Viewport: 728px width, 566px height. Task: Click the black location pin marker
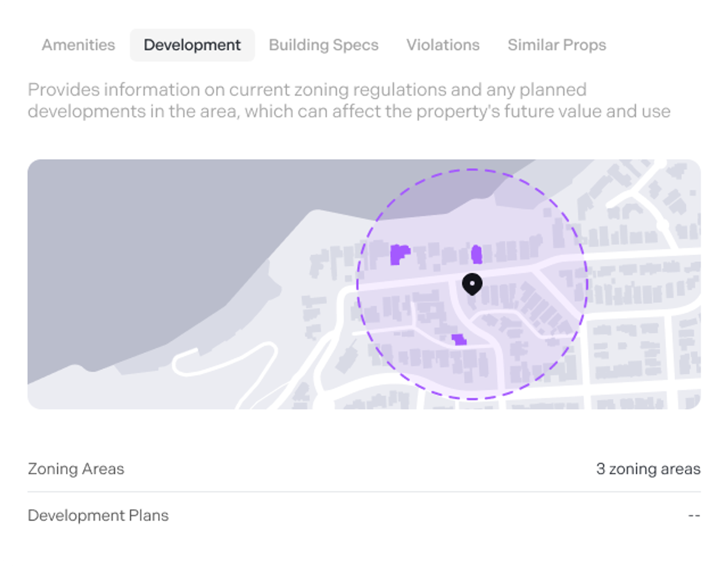[x=472, y=284]
